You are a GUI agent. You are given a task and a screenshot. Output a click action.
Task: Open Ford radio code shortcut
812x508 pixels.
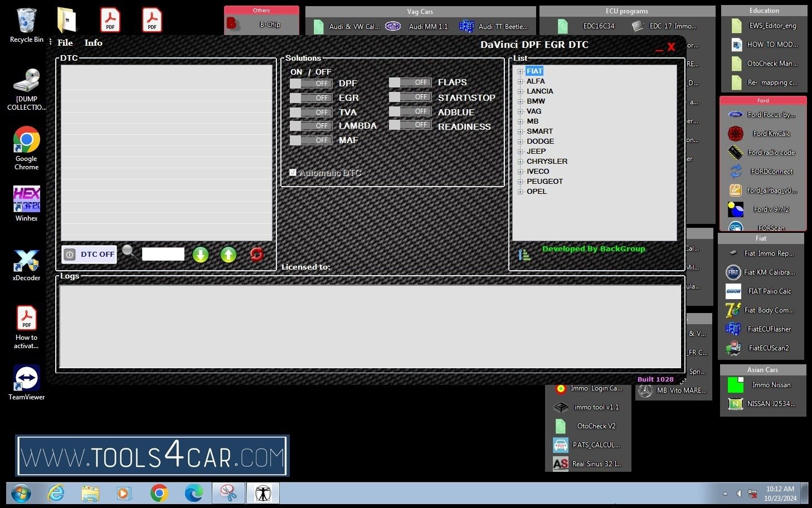point(762,153)
